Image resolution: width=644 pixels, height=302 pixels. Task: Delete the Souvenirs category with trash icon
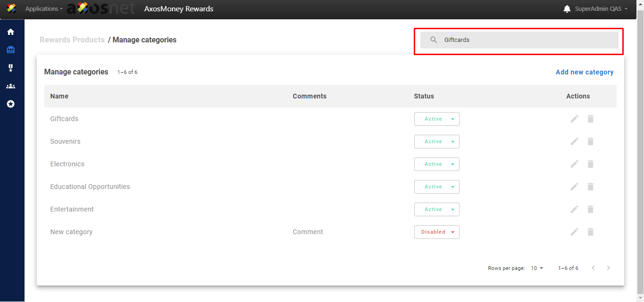point(590,141)
